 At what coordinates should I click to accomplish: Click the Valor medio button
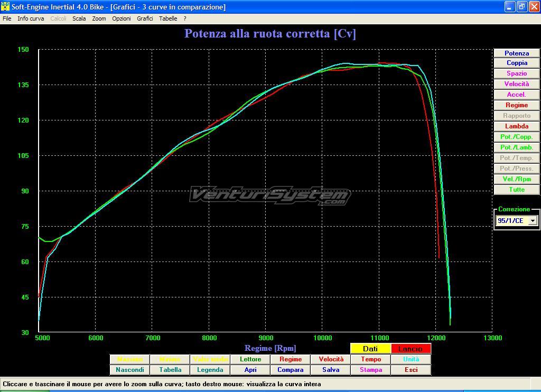210,359
